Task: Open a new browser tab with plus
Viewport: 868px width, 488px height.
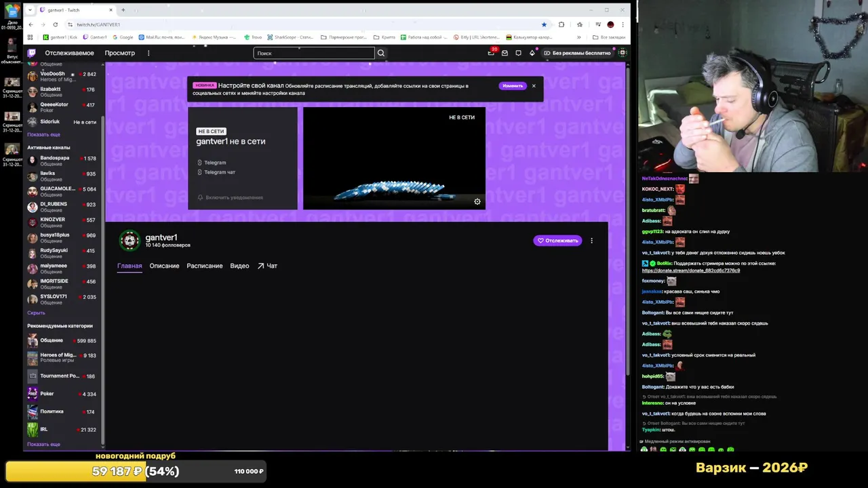Action: [123, 10]
